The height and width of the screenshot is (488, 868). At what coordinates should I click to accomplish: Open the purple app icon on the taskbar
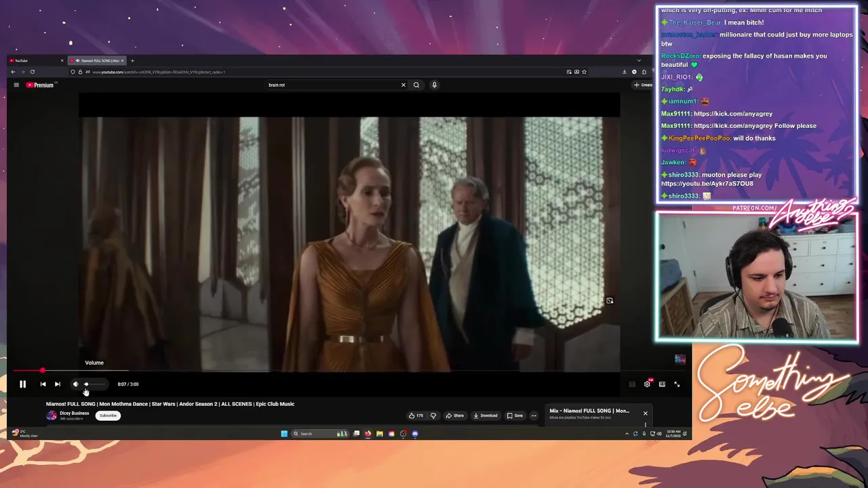coord(415,434)
